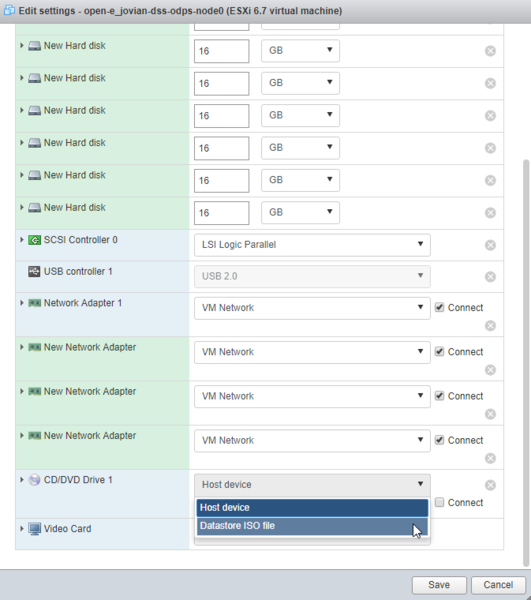Open VM Network dropdown of adapter above CD/DVD Drive 1
This screenshot has height=600, width=531.
coord(312,440)
